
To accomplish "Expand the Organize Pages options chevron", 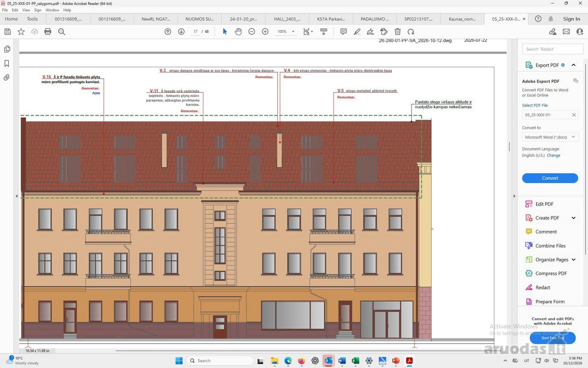I will 573,260.
